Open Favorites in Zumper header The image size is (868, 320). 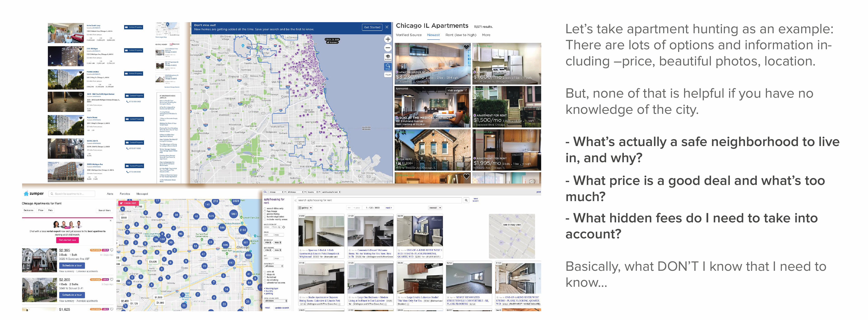click(125, 194)
